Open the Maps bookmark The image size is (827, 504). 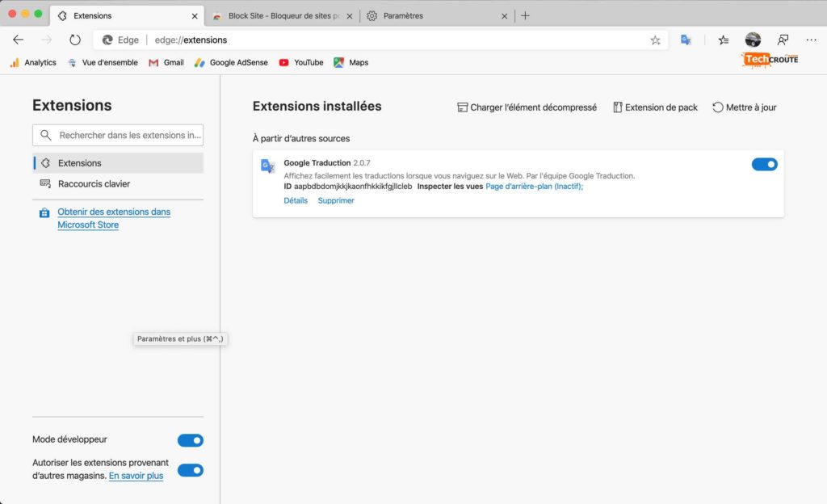pos(351,62)
